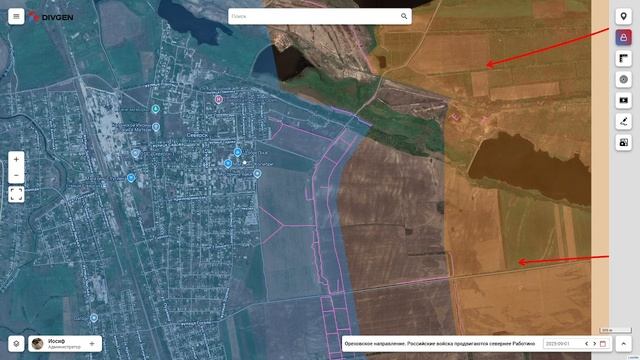This screenshot has height=360, width=640.
Task: Open the ruler measurement tool
Action: tap(623, 58)
